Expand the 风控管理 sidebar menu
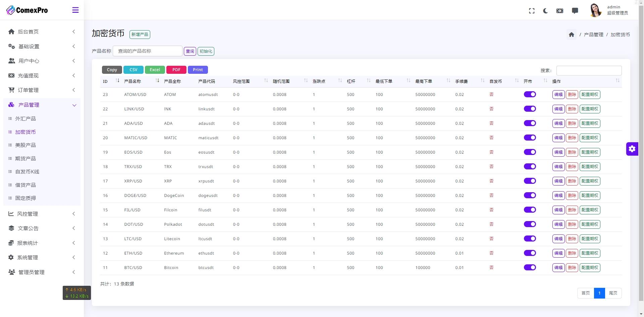644x317 pixels. pyautogui.click(x=42, y=214)
